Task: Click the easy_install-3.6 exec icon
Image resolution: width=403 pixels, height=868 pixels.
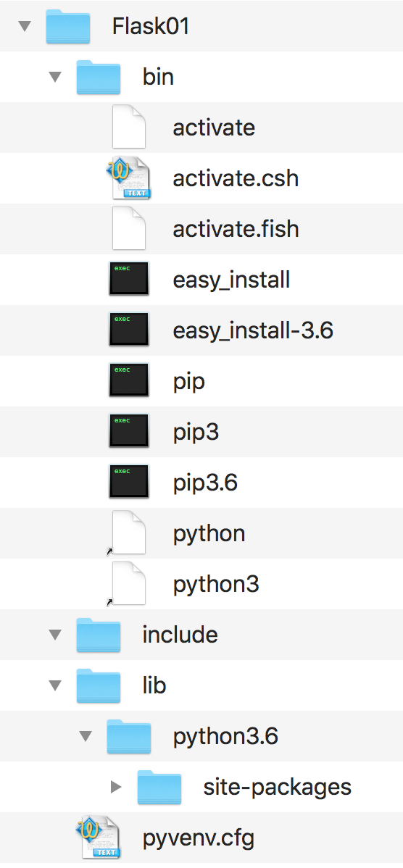Action: tap(129, 330)
